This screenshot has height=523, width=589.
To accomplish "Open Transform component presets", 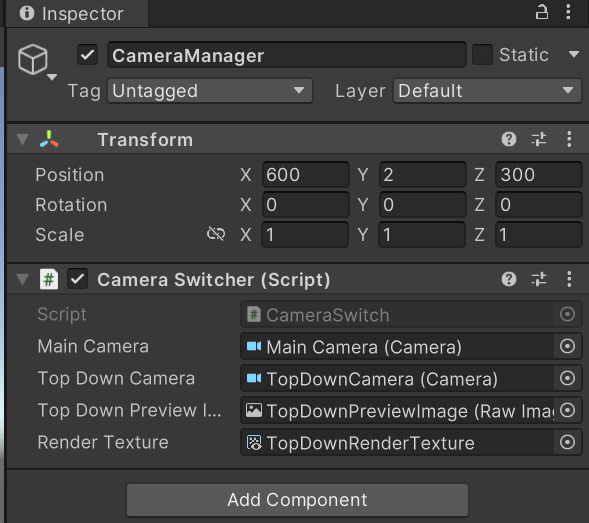I will click(x=539, y=139).
